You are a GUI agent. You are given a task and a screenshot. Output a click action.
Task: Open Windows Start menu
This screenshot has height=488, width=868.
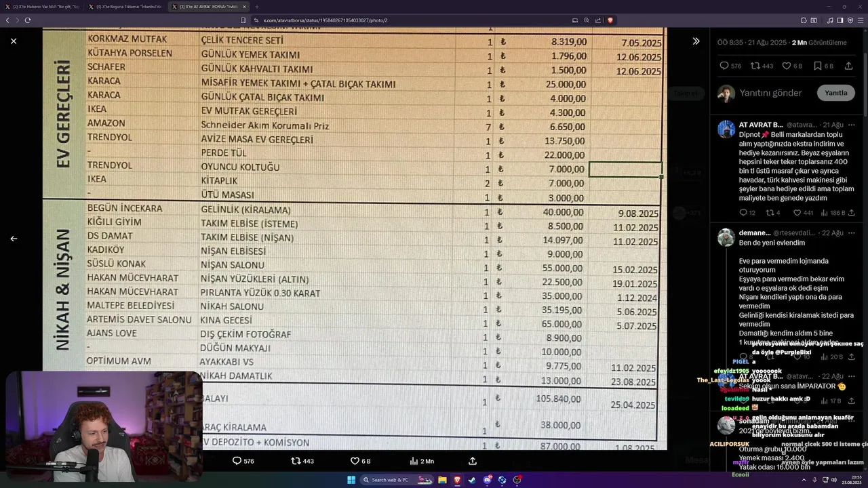coord(351,480)
